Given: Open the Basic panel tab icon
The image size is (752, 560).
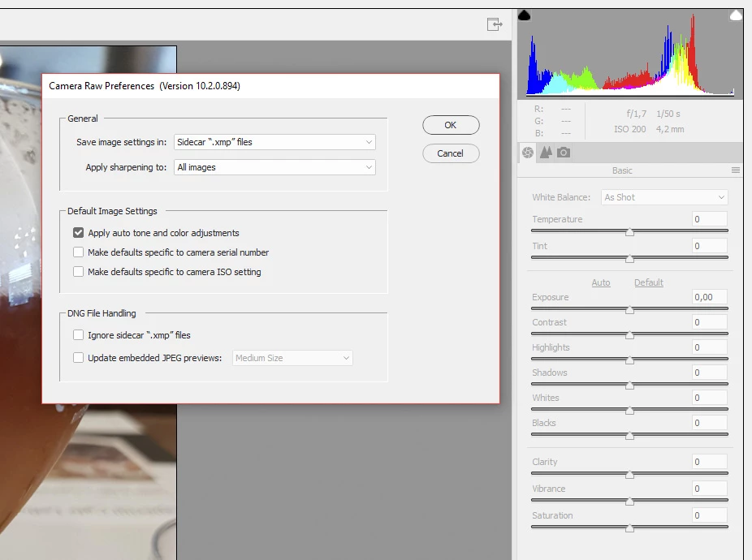Looking at the screenshot, I should [x=528, y=153].
